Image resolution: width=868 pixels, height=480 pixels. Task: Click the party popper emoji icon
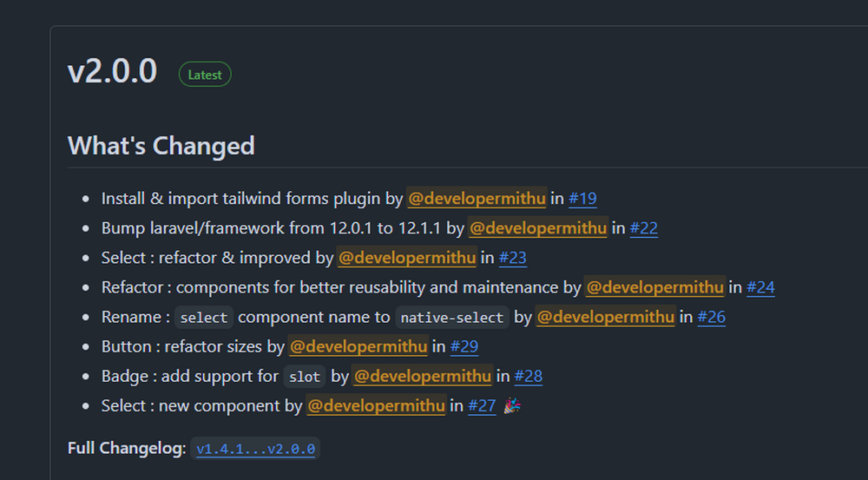pyautogui.click(x=512, y=405)
